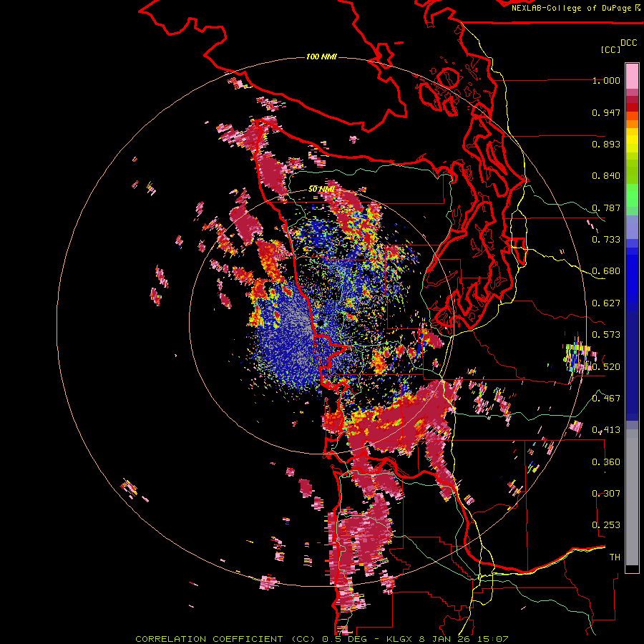
Task: Select the 0.947 color scale value
Action: tap(606, 112)
